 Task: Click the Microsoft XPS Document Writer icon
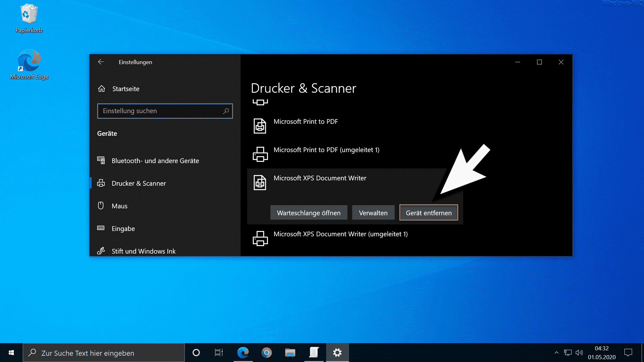coord(260,183)
